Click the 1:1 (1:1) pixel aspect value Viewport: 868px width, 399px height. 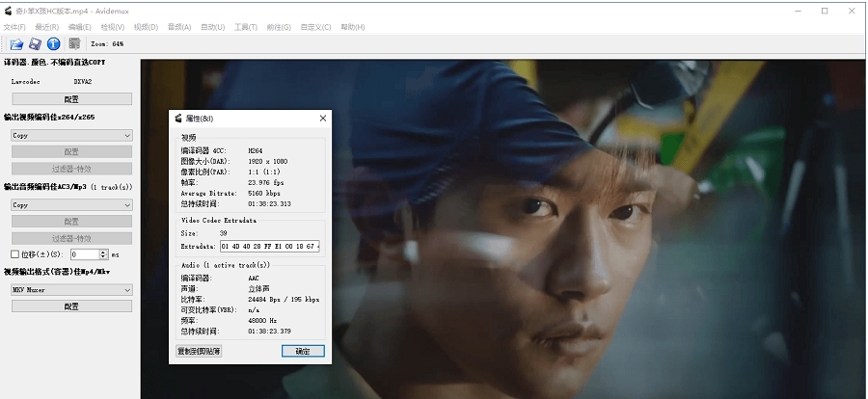264,172
